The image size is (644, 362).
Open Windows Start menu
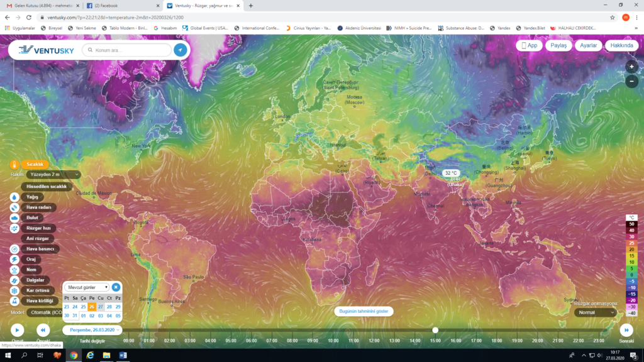pyautogui.click(x=8, y=356)
